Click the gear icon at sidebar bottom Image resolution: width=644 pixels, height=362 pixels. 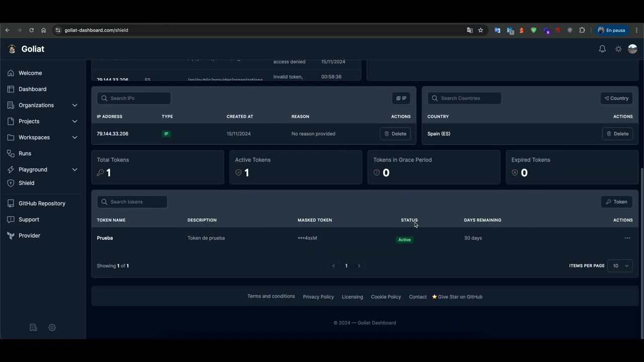pos(52,327)
